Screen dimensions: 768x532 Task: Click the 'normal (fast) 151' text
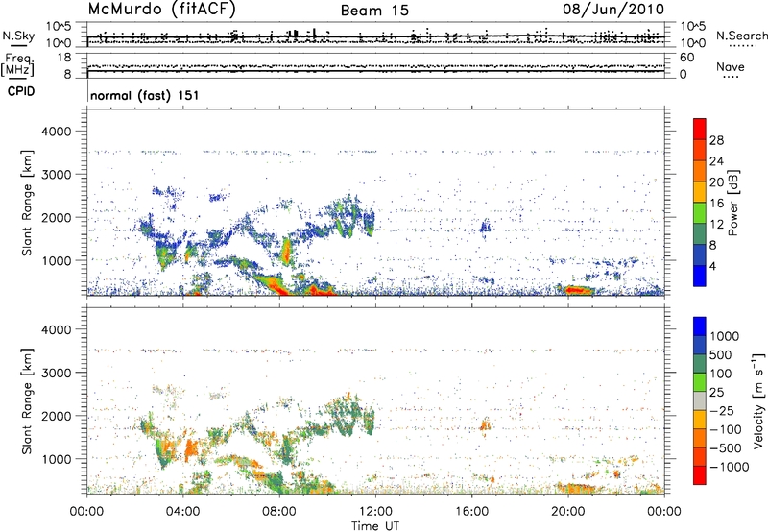[145, 95]
